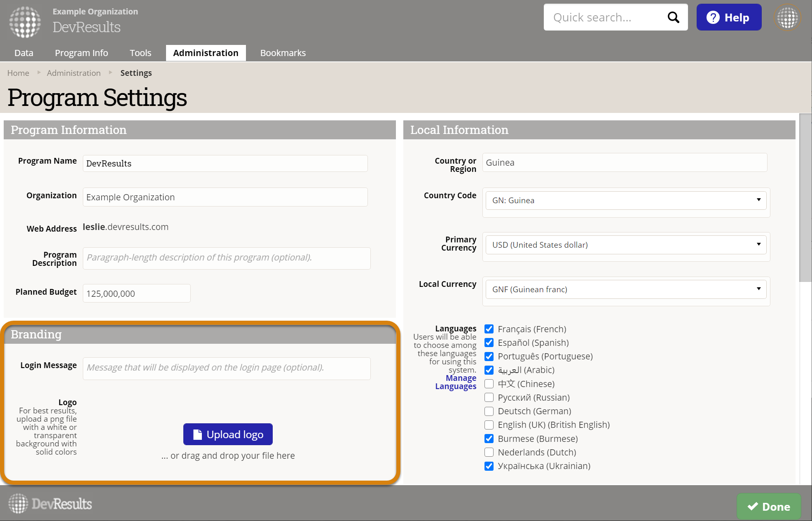This screenshot has height=521, width=812.
Task: Toggle the Deutsch (German) checkbox
Action: (489, 411)
